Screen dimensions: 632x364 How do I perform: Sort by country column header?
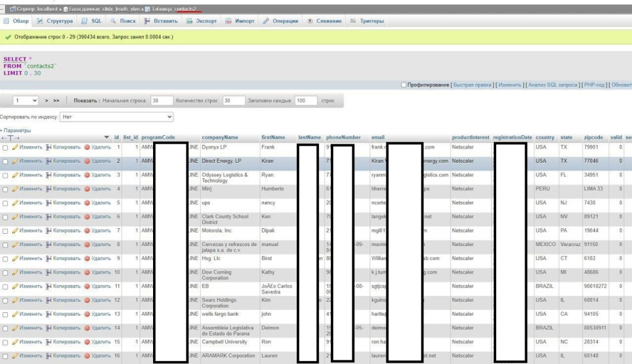click(544, 138)
